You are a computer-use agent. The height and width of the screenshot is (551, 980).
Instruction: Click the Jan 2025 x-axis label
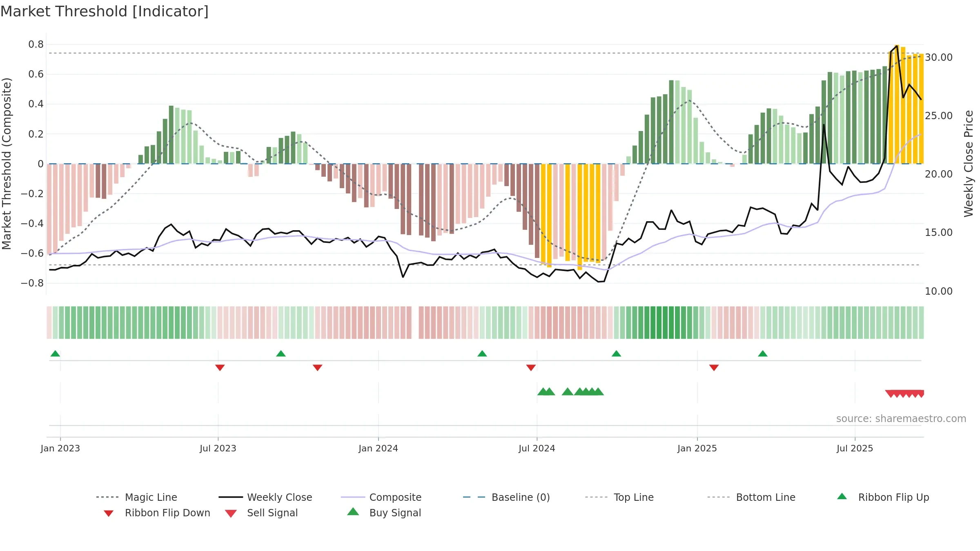click(x=697, y=448)
